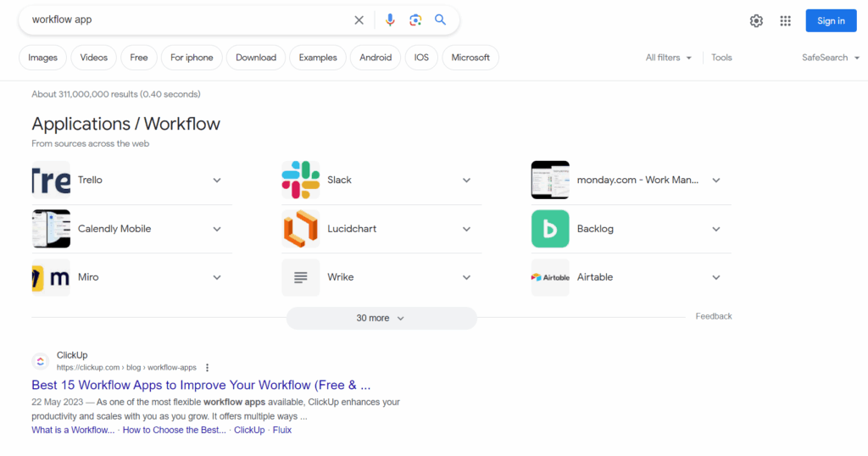The width and height of the screenshot is (868, 456).
Task: Start voice search with microphone icon
Action: click(390, 20)
